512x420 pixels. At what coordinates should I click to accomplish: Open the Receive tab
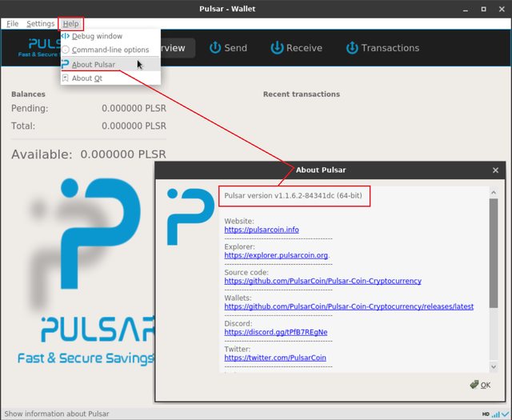tap(296, 48)
